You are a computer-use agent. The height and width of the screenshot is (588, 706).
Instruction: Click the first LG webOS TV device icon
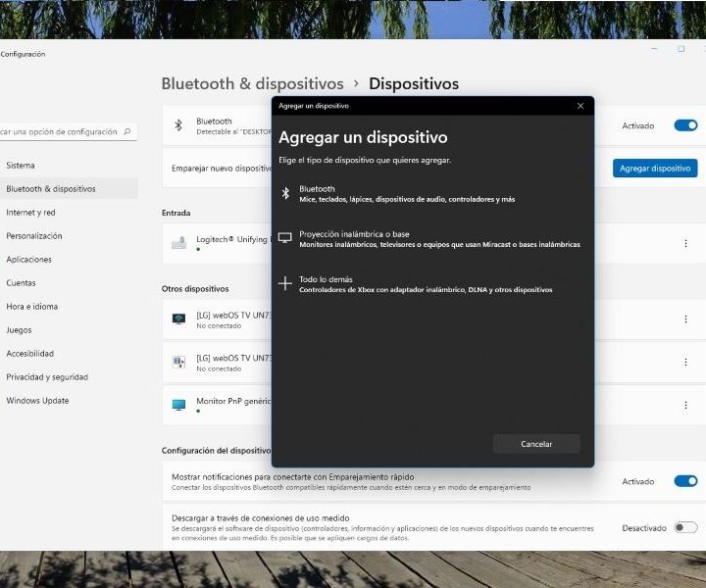(178, 318)
